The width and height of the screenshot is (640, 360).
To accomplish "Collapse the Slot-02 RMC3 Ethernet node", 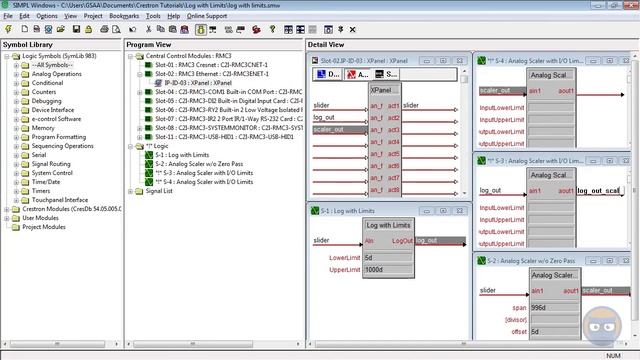I will (140, 74).
